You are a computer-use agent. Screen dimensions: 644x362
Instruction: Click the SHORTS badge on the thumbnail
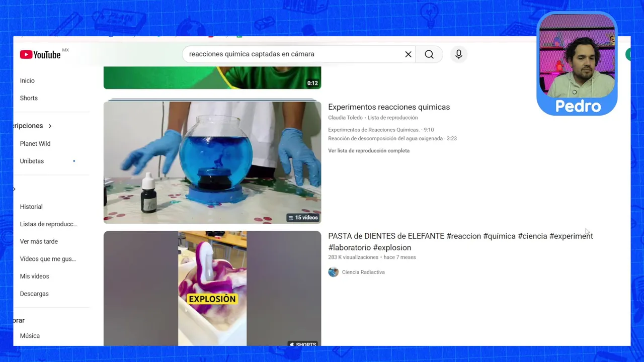coord(303,344)
